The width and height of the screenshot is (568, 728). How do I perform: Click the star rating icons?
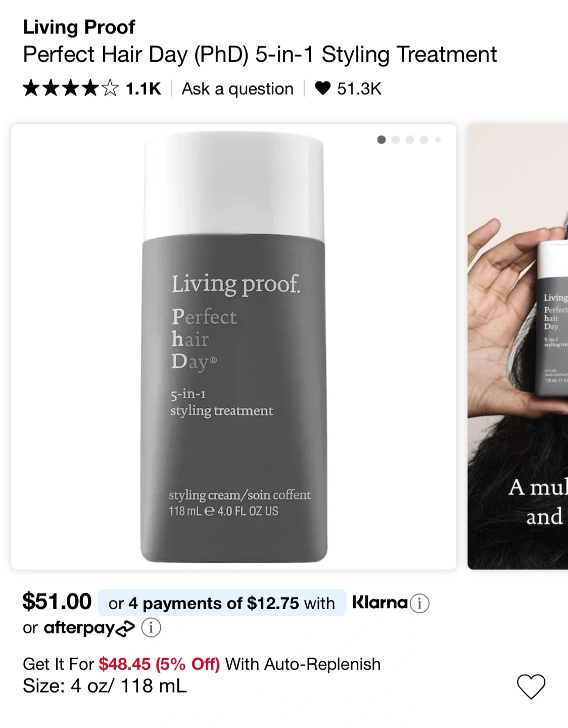click(x=70, y=88)
